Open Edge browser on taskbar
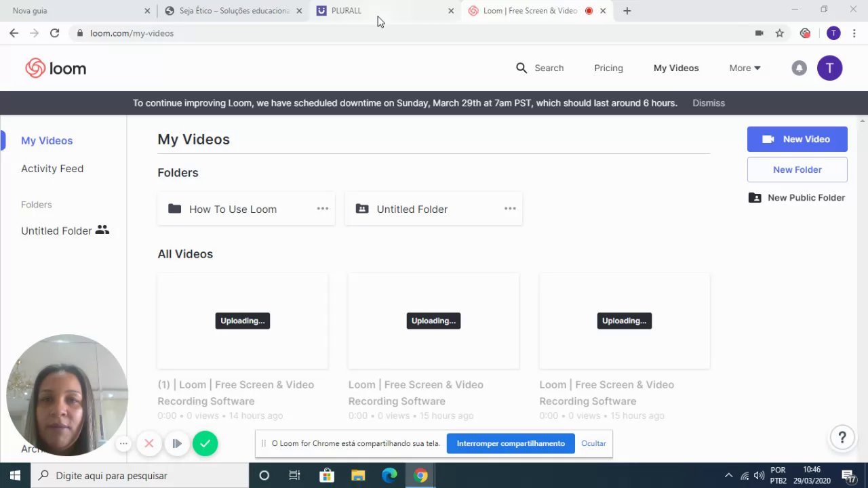This screenshot has height=488, width=868. coord(389,475)
